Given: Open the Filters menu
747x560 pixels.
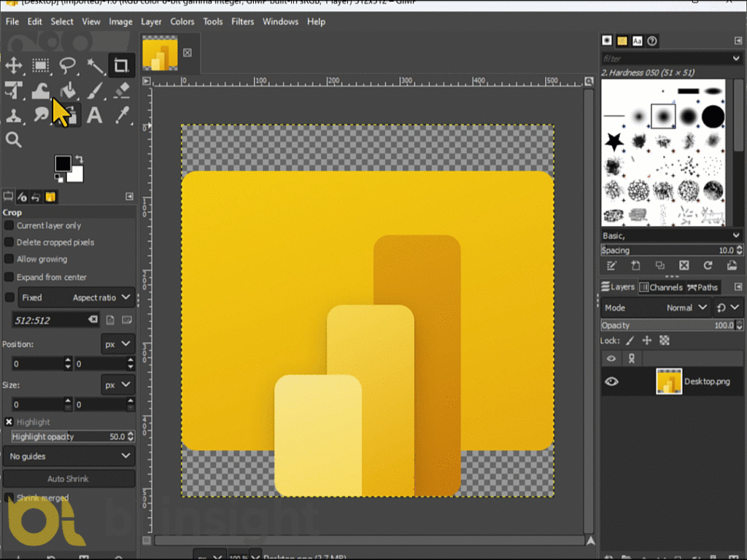Looking at the screenshot, I should pos(242,21).
